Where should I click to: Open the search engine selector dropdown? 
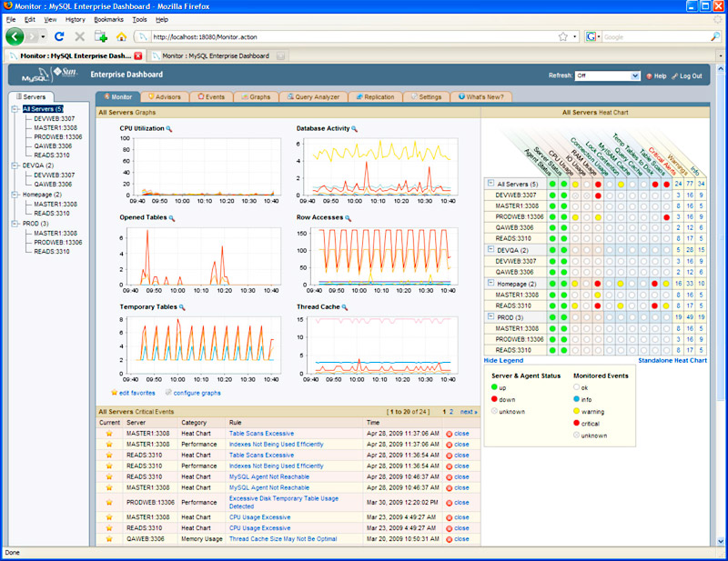point(592,36)
